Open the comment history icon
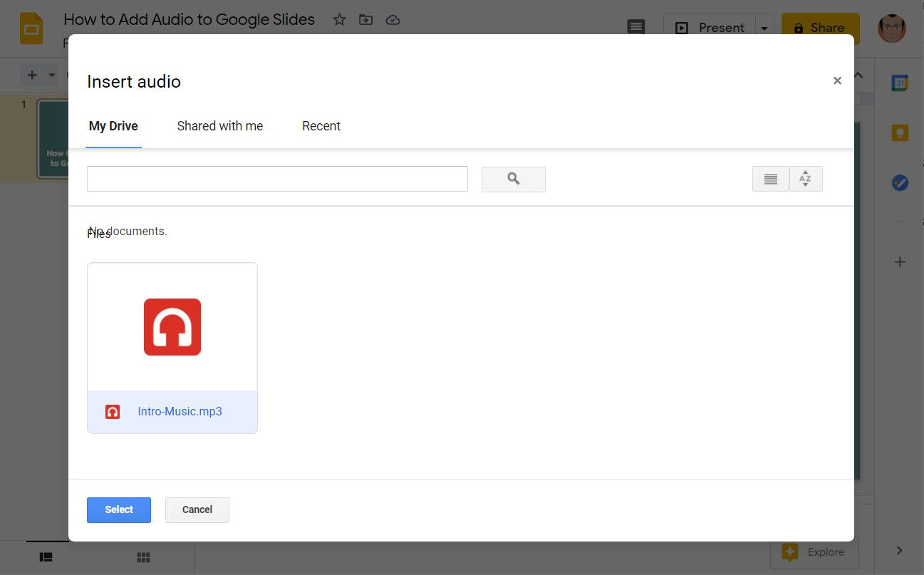This screenshot has width=924, height=575. tap(636, 27)
